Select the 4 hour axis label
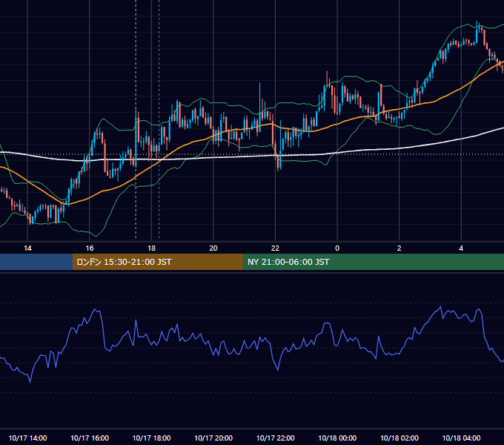Image resolution: width=504 pixels, height=445 pixels. tap(461, 248)
